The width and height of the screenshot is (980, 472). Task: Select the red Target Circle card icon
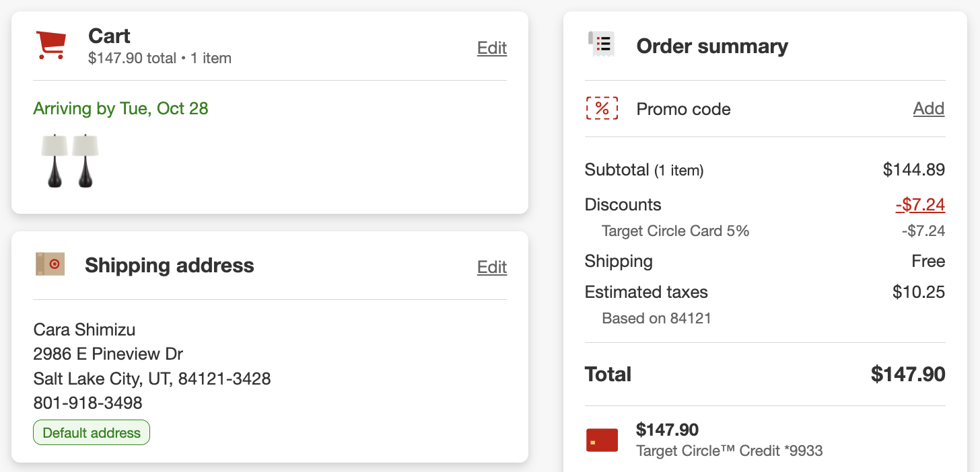coord(602,440)
